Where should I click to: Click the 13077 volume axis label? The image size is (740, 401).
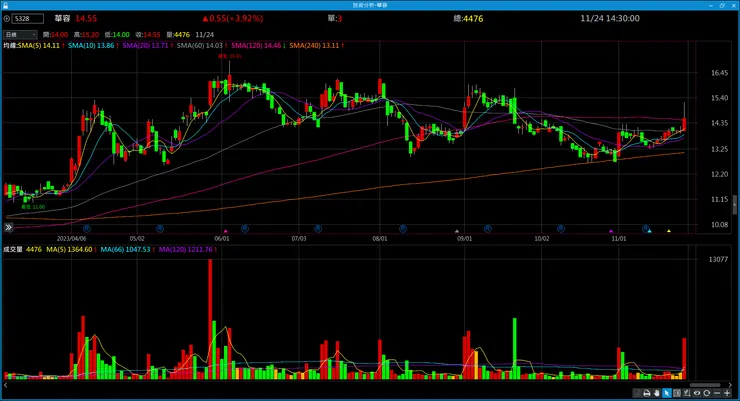718,259
